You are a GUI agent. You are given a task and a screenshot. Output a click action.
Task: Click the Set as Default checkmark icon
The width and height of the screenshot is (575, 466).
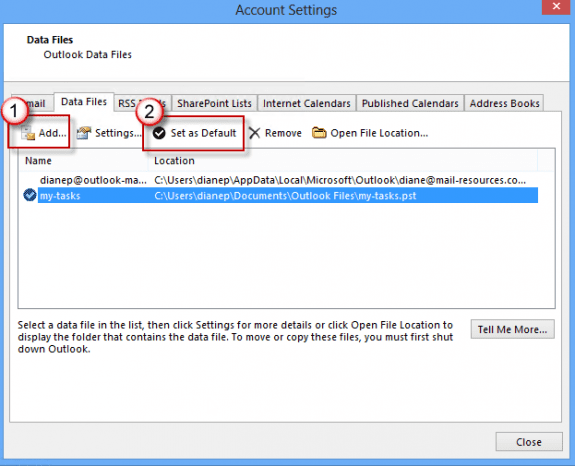point(159,133)
